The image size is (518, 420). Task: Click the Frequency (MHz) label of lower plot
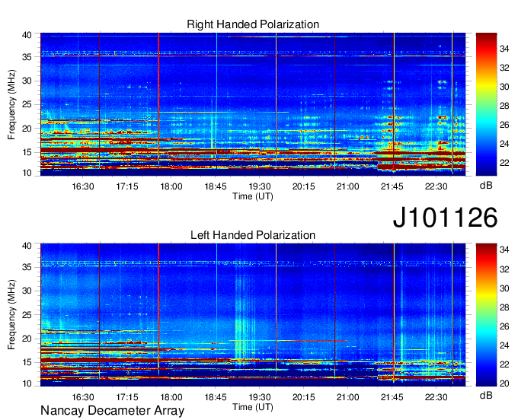[x=11, y=315]
